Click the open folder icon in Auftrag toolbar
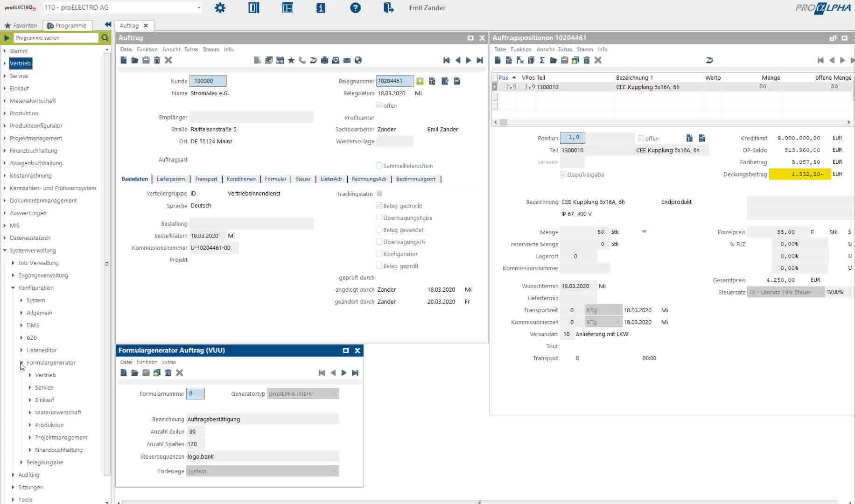Screen dimensions: 855x504 click(135, 60)
